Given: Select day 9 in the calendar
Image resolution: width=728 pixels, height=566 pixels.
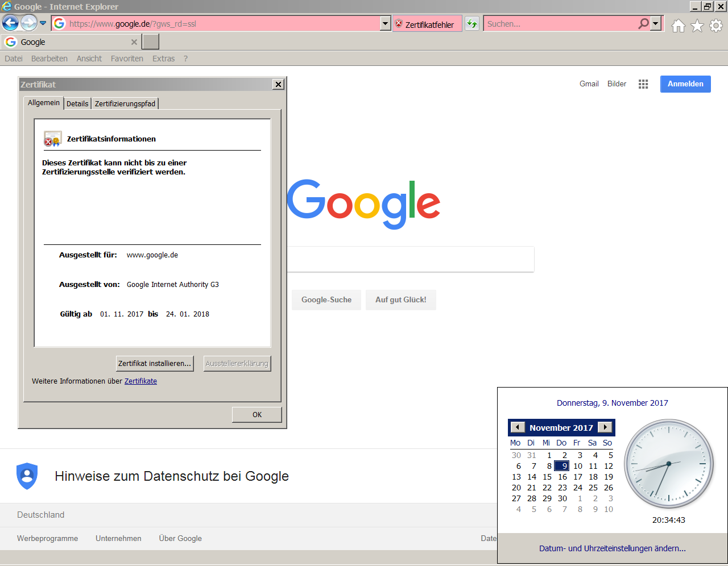Looking at the screenshot, I should [562, 466].
